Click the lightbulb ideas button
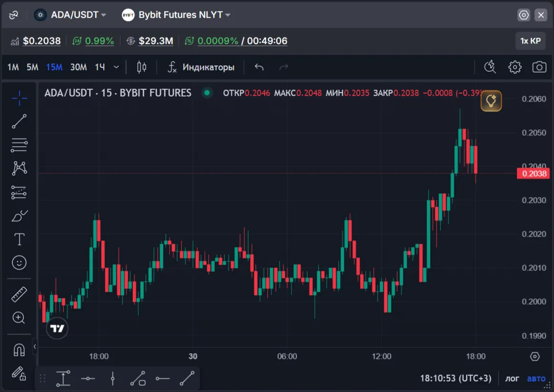The height and width of the screenshot is (392, 554). pyautogui.click(x=491, y=101)
